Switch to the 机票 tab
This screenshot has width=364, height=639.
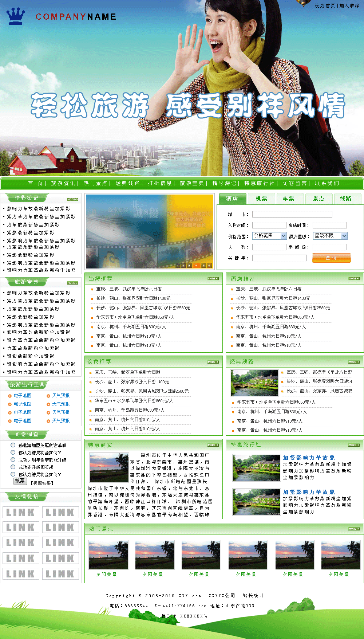pos(261,199)
